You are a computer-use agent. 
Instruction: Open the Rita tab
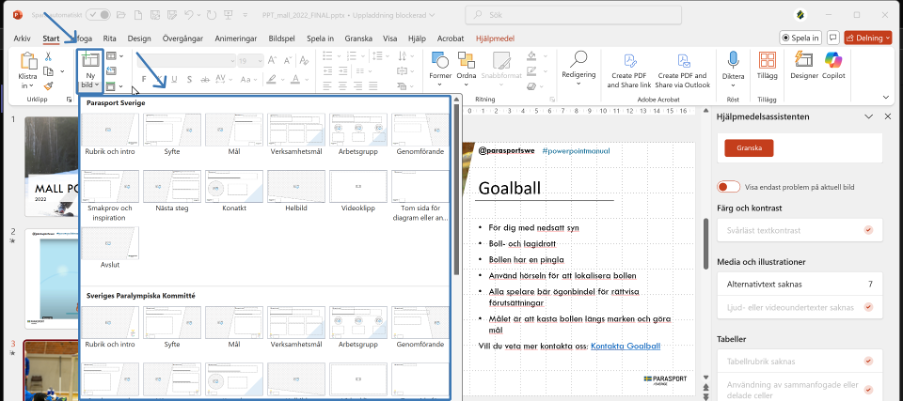point(110,39)
